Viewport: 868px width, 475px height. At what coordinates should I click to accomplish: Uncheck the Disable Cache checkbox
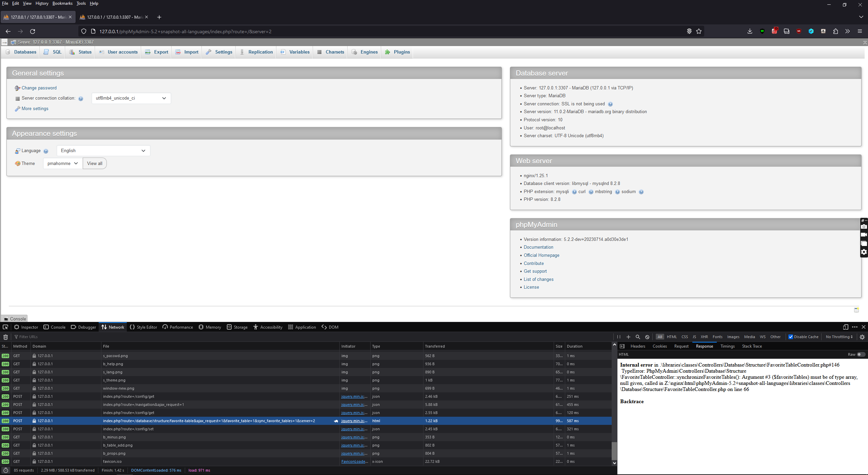(791, 337)
